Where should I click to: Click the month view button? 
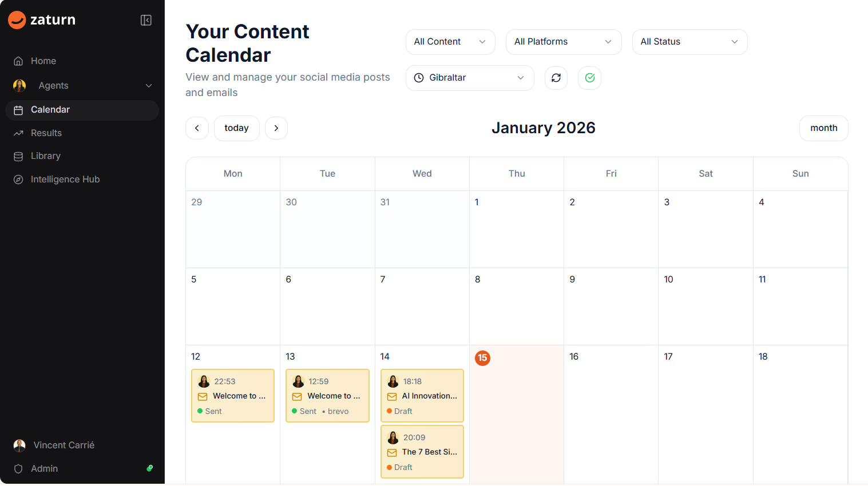(x=823, y=128)
